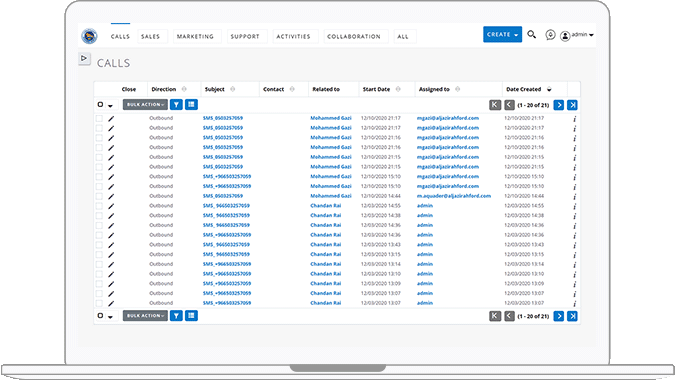Sort by Subject column arrows
Viewport: 675px width, 380px height.
click(x=233, y=89)
